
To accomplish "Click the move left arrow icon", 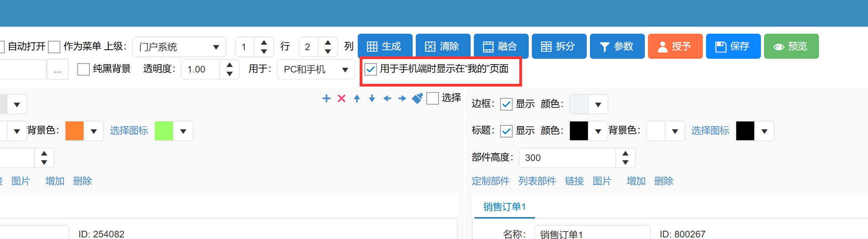I will pyautogui.click(x=387, y=98).
